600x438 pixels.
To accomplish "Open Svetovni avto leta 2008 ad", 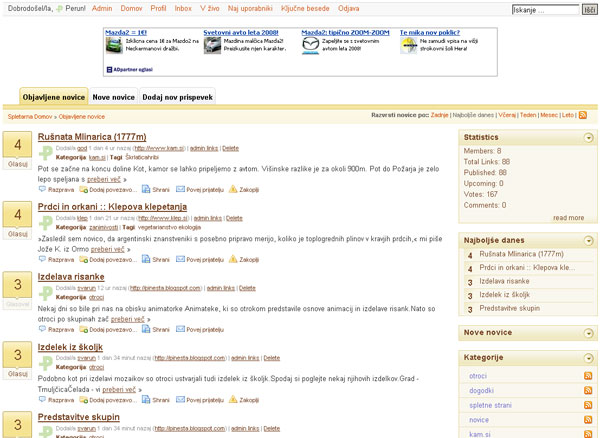I will coord(241,33).
